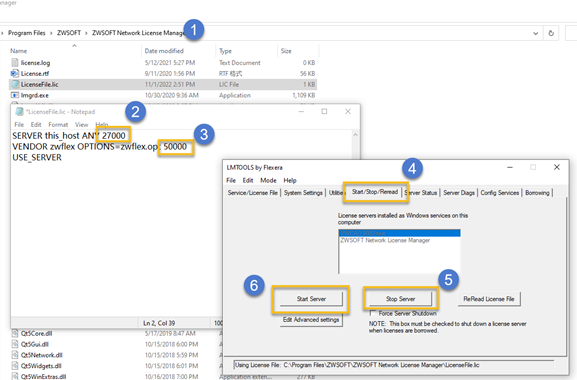Sort by the Name column header
The image size is (577, 380).
(18, 51)
